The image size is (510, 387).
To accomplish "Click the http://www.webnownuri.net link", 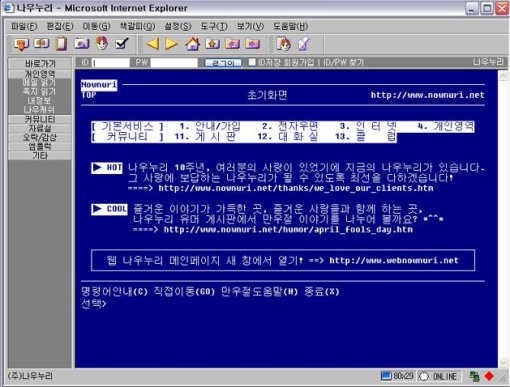I will tap(394, 260).
